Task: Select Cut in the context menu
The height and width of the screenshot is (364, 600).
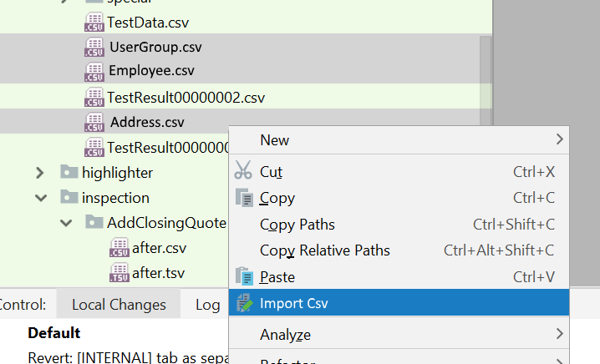Action: [399, 172]
